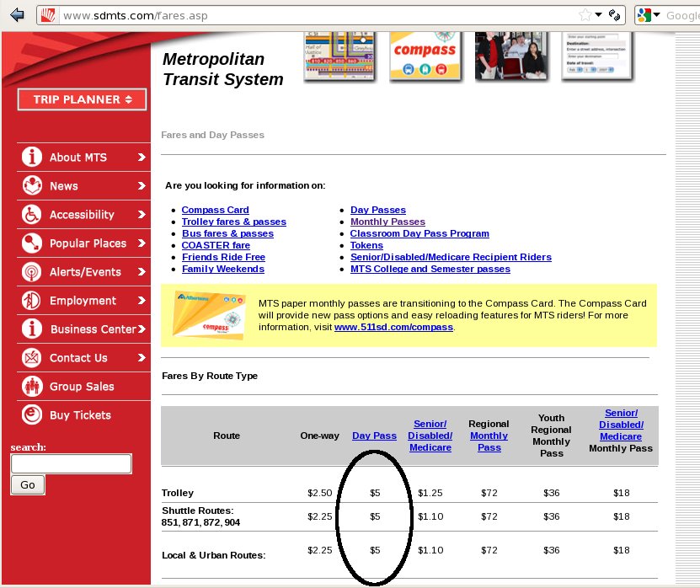Click the News icon in sidebar
This screenshot has height=588, width=700.
[x=32, y=185]
